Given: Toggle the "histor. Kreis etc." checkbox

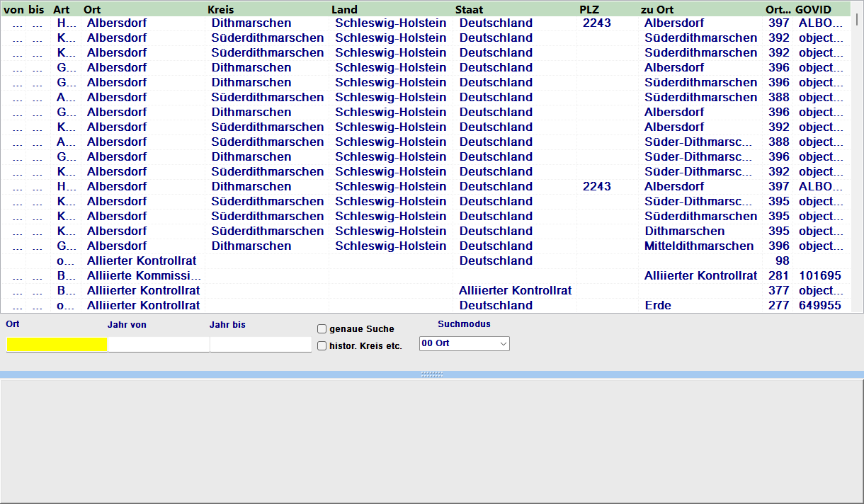Looking at the screenshot, I should pyautogui.click(x=322, y=345).
